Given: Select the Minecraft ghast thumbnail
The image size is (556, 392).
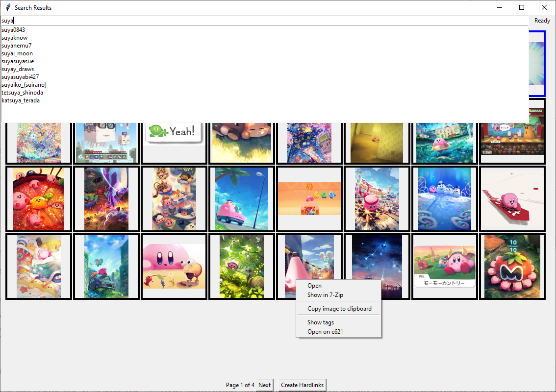Looking at the screenshot, I should click(x=106, y=143).
